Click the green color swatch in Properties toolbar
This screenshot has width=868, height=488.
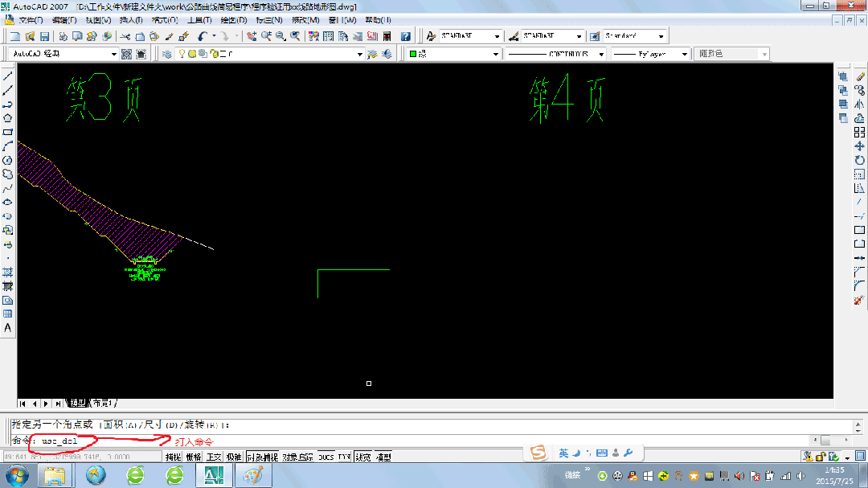[413, 54]
